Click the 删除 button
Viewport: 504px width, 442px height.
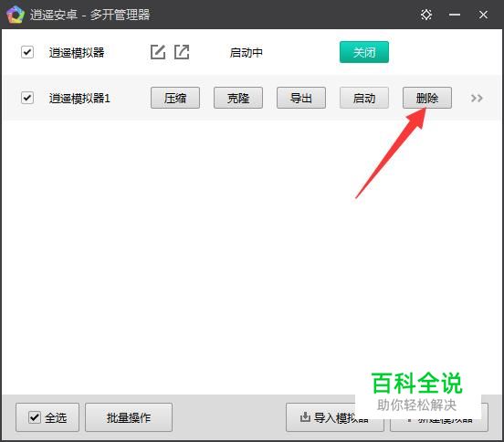(x=427, y=98)
